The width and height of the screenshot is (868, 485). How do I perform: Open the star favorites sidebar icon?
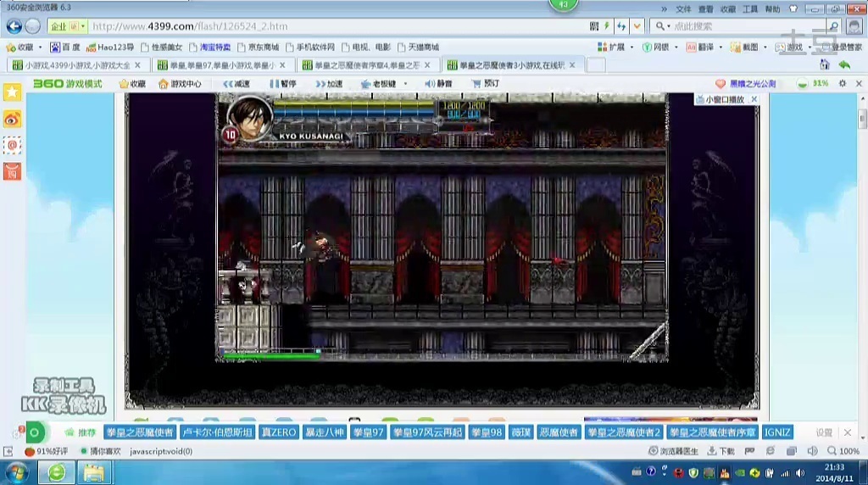12,92
